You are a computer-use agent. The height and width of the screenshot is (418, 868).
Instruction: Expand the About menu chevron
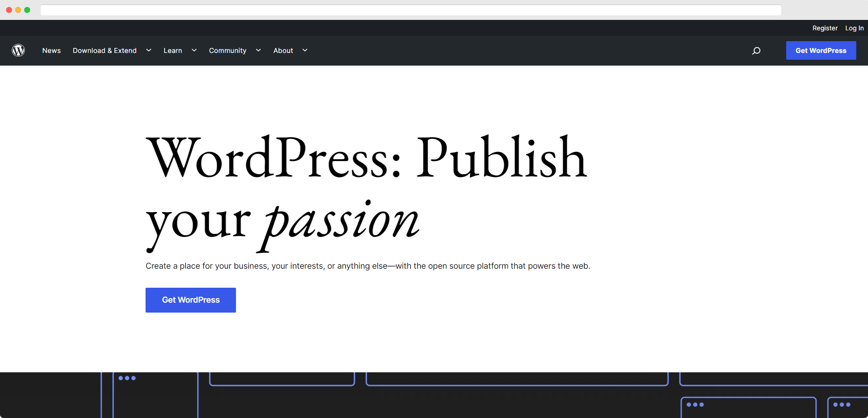(x=305, y=50)
